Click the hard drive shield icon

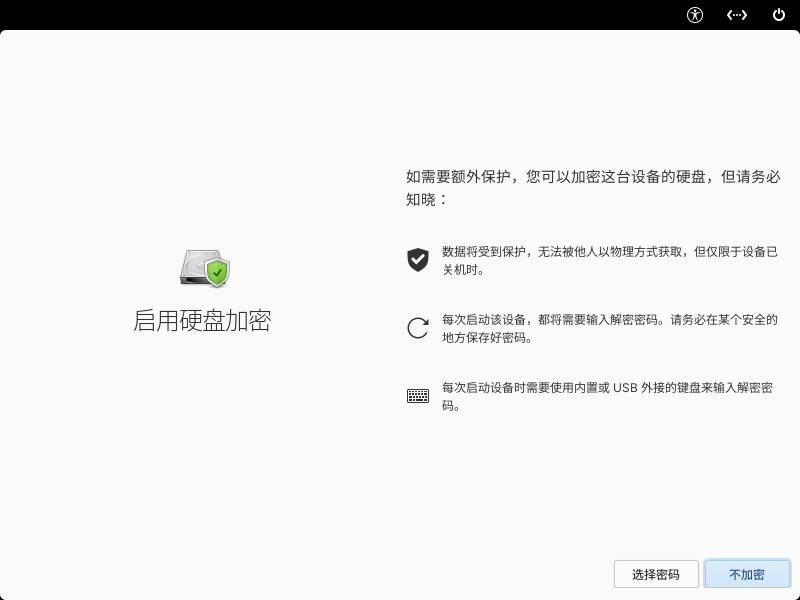[205, 268]
